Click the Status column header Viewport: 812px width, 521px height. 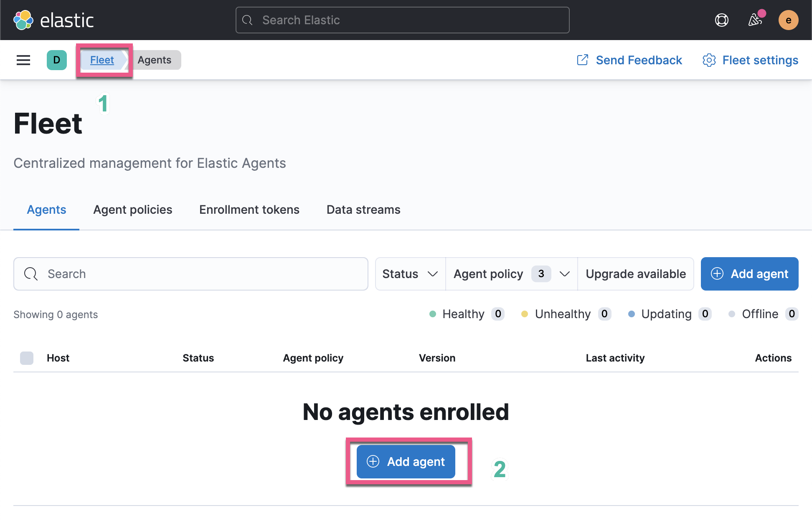click(198, 358)
